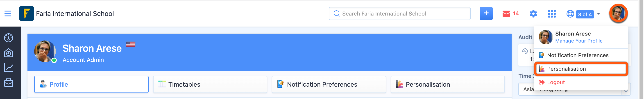Open the settings gear icon

[x=533, y=14]
